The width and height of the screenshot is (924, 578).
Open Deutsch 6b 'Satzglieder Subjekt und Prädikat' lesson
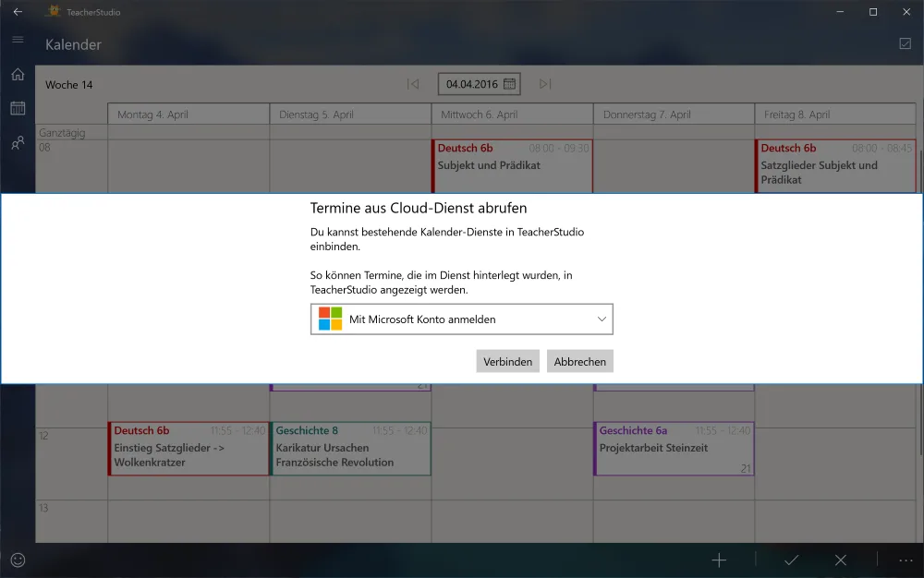[x=835, y=166]
